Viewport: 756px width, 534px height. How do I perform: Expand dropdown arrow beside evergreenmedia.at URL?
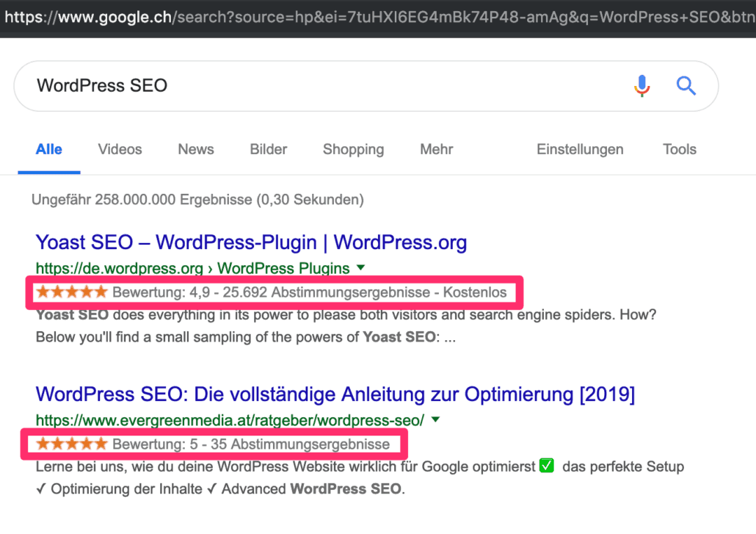click(436, 420)
